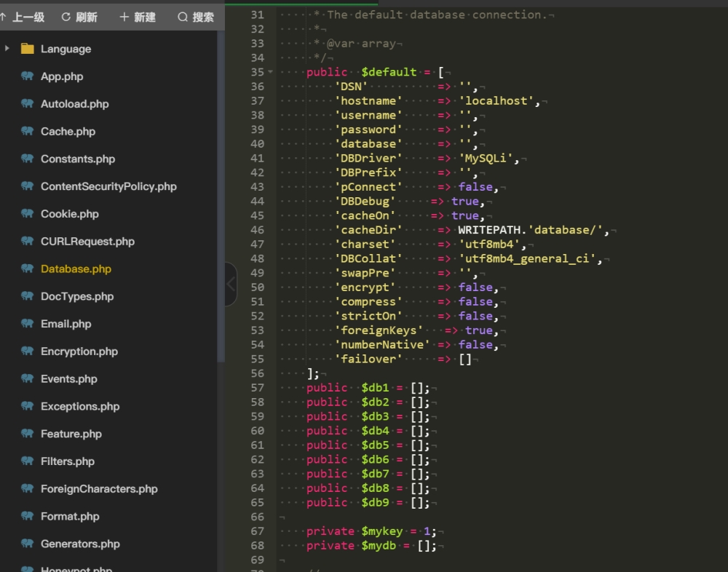This screenshot has height=572, width=728.
Task: Click line number 57 in the gutter
Action: pyautogui.click(x=257, y=388)
